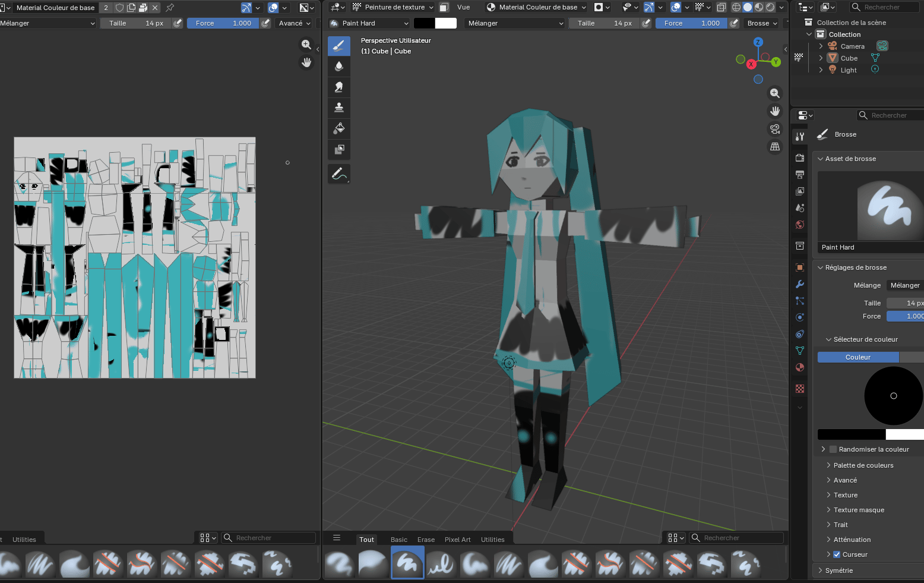Viewport: 924px width, 583px height.
Task: Open the checkered Texture tab in properties sidebar
Action: [x=800, y=389]
